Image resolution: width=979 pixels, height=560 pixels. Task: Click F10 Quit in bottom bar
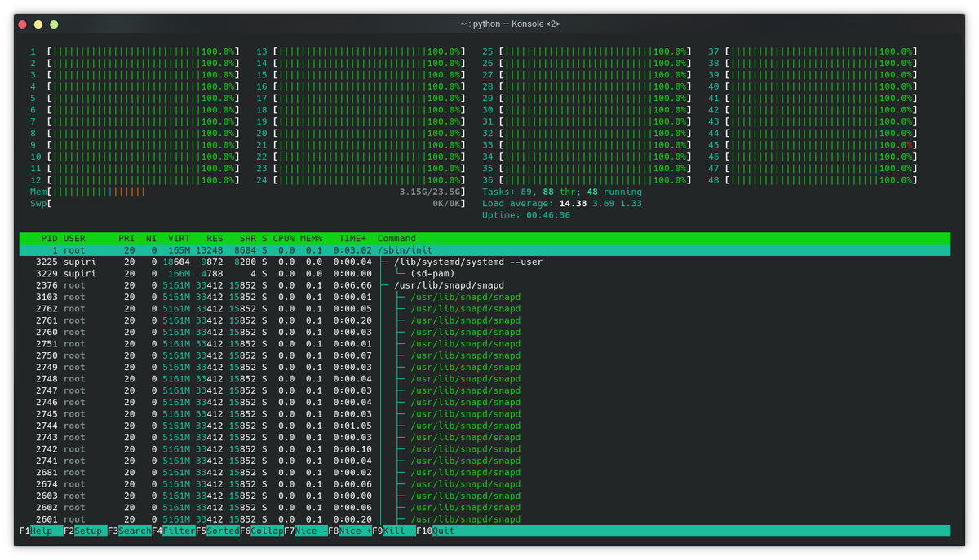tap(436, 531)
